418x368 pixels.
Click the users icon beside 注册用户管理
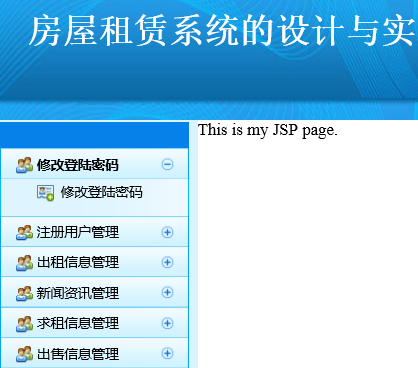pyautogui.click(x=24, y=232)
